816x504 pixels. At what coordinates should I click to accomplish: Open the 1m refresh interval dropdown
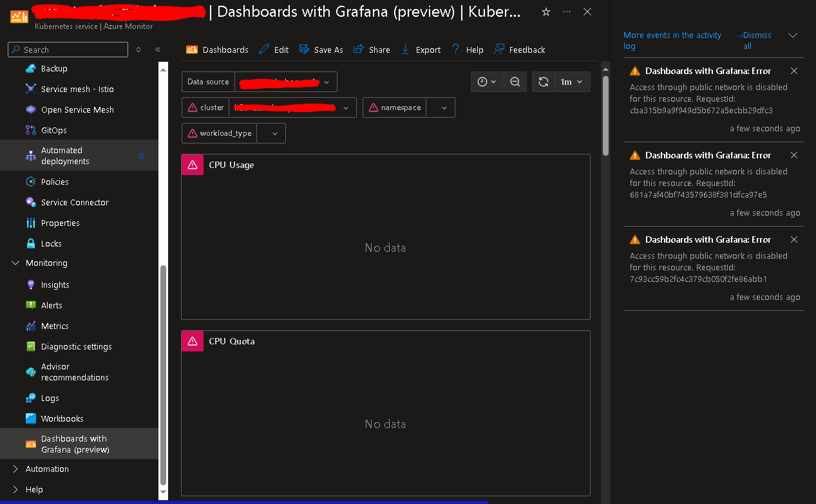(x=573, y=82)
